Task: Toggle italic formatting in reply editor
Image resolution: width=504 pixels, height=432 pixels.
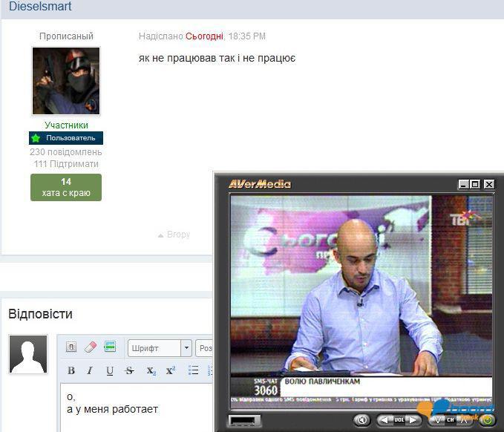Action: coord(90,370)
